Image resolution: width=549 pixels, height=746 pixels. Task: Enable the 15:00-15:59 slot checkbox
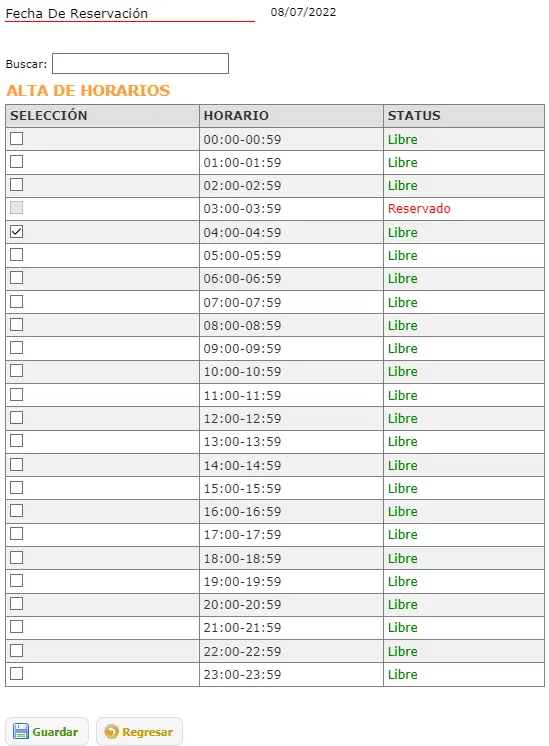(x=17, y=488)
